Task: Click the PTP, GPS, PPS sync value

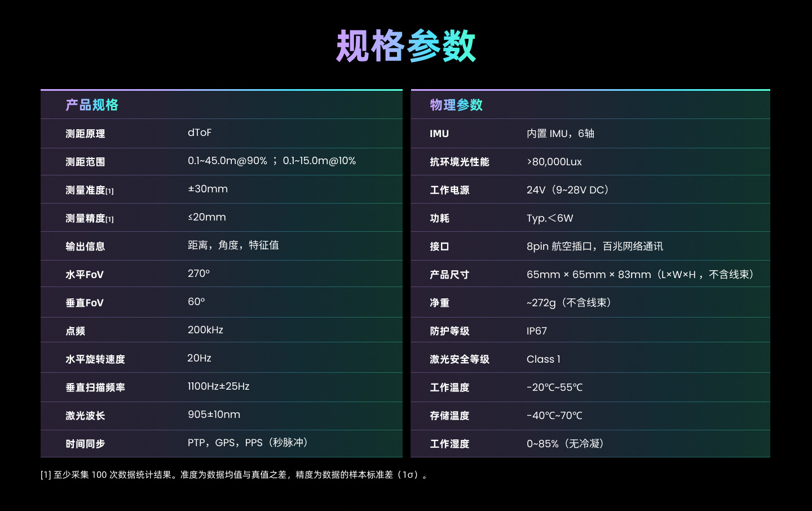Action: (248, 443)
